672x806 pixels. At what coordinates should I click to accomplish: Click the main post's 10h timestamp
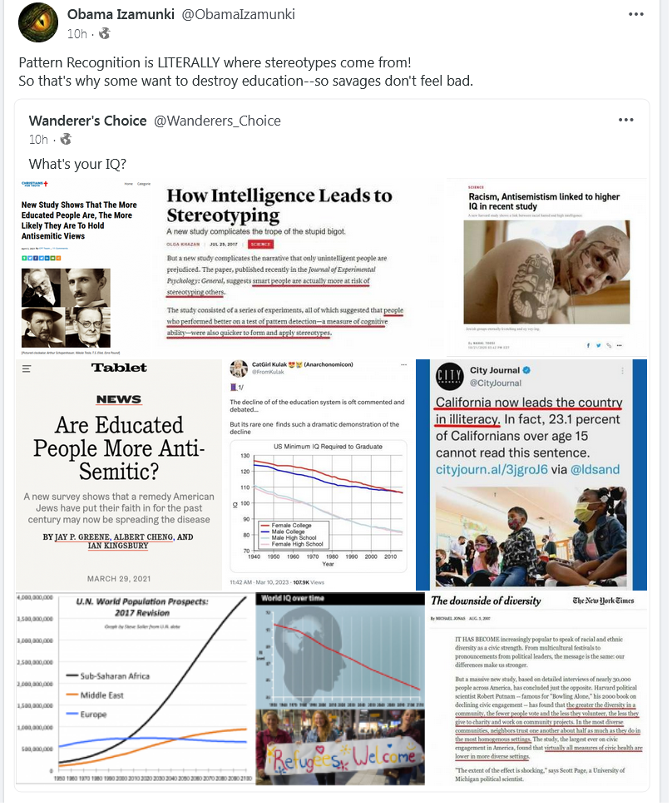click(x=77, y=34)
